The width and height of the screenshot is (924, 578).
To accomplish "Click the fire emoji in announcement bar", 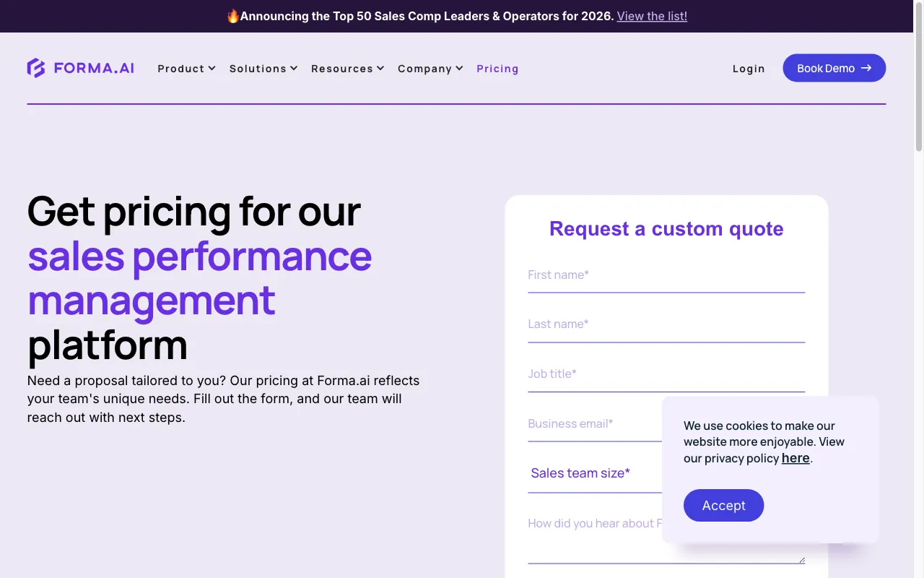I will tap(233, 16).
